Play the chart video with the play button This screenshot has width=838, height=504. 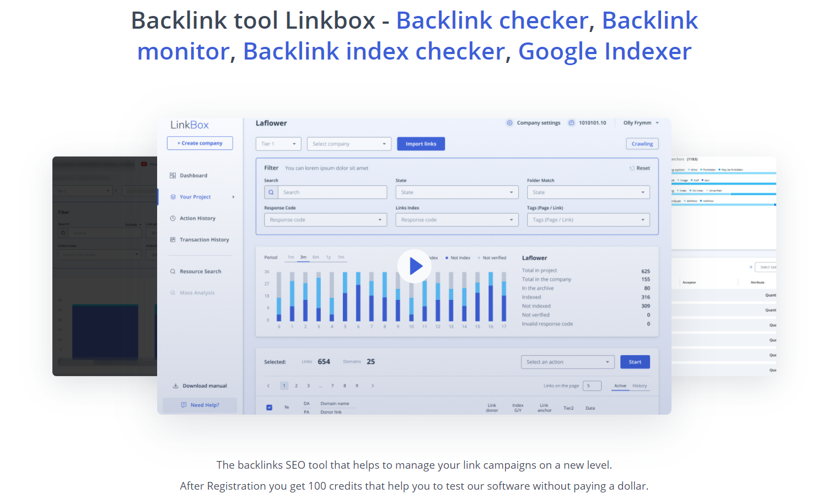point(414,266)
